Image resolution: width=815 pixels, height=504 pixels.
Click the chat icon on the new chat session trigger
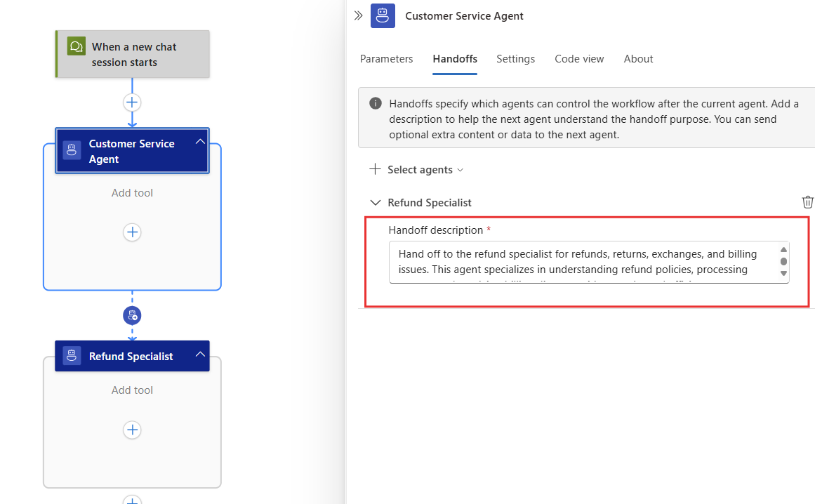[x=76, y=46]
